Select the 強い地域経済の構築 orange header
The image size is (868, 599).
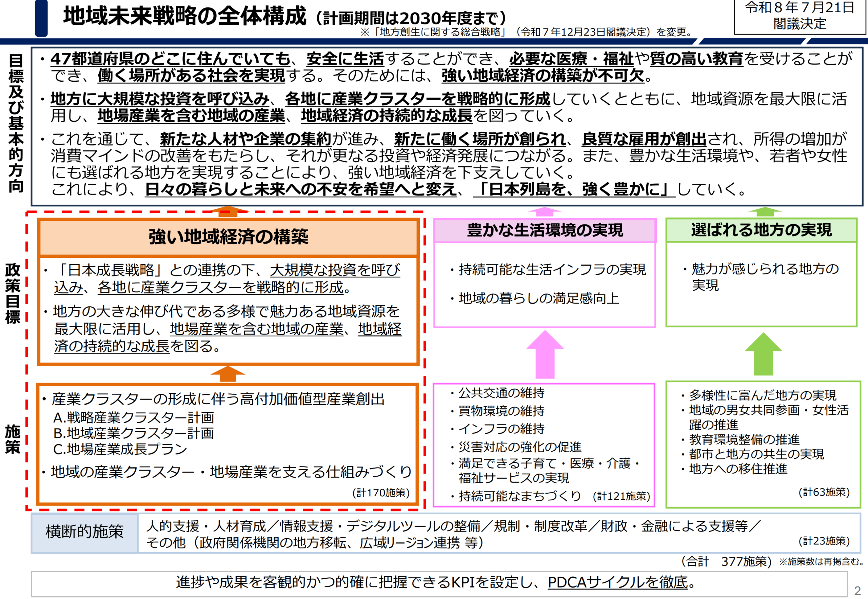coord(228,237)
